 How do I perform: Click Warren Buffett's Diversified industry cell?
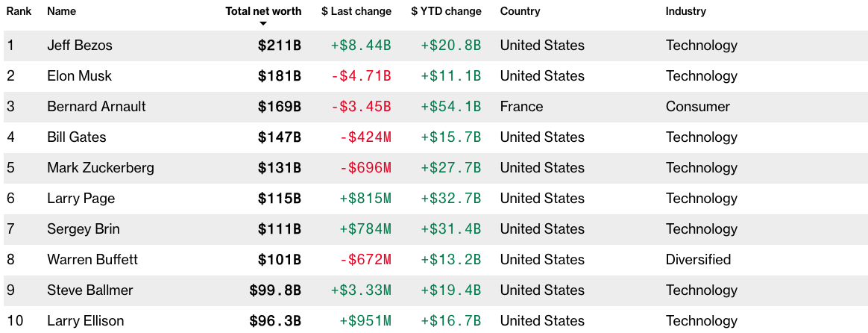click(698, 260)
